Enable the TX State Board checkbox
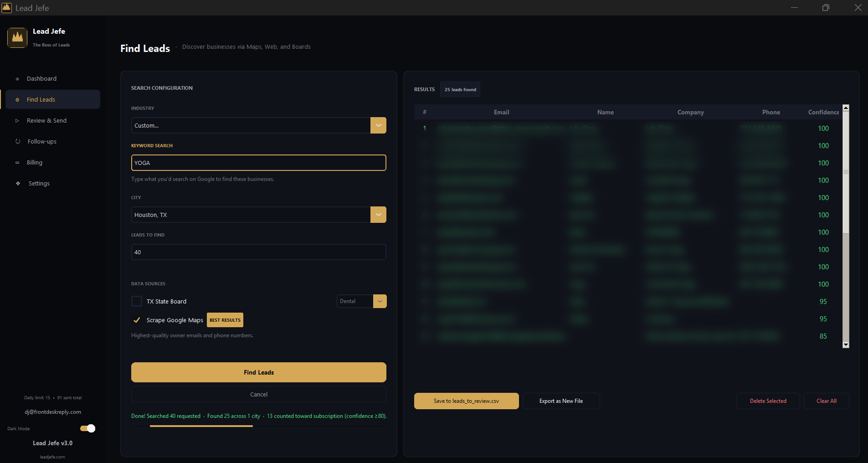868x463 pixels. [x=137, y=301]
